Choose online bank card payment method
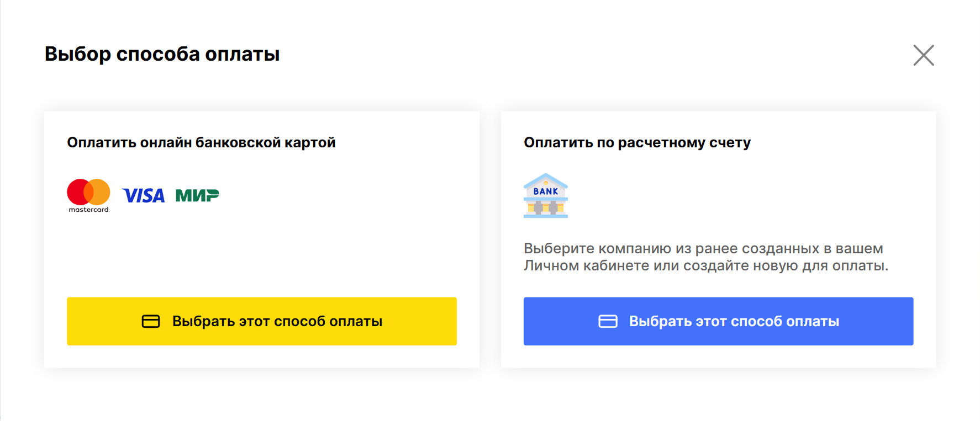The height and width of the screenshot is (421, 980). [x=262, y=321]
